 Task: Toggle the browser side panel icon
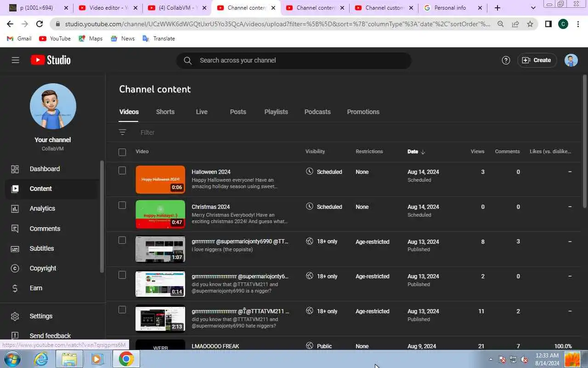548,24
